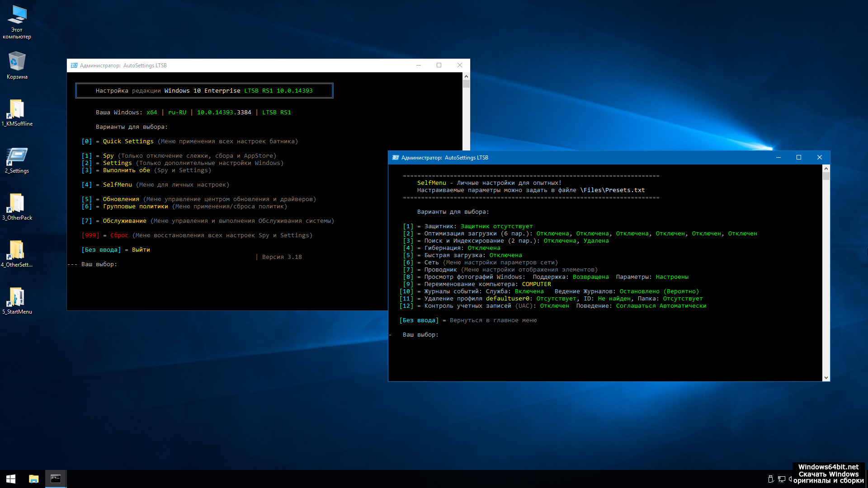Viewport: 868px width, 488px height.
Task: Click the front console window's system menu icon
Action: 396,158
